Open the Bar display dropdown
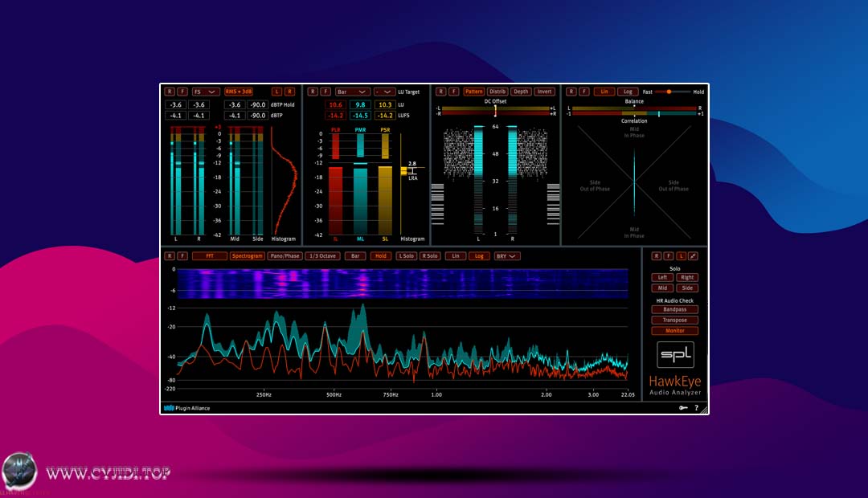 [x=351, y=92]
